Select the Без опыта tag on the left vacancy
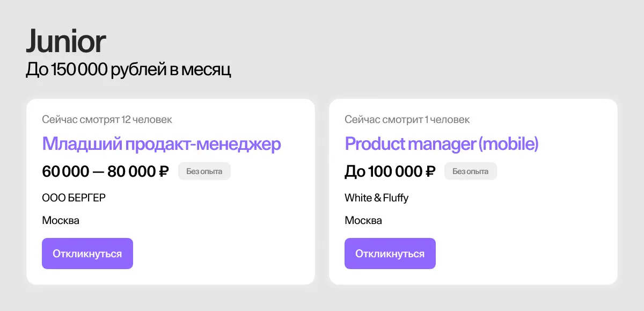644x311 pixels. click(204, 171)
